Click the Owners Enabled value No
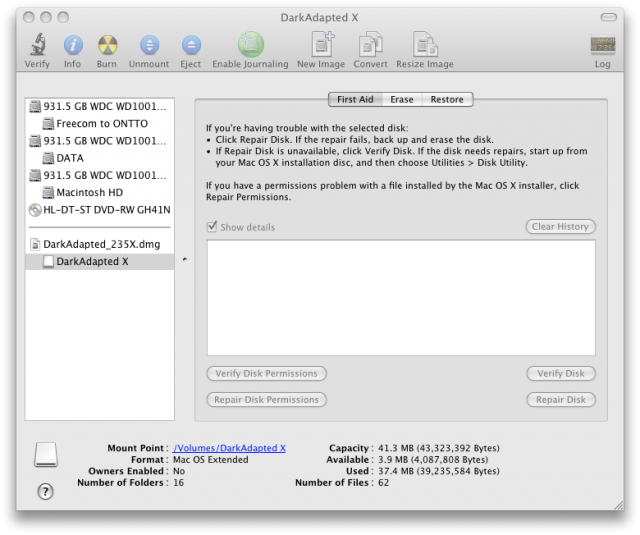640x535 pixels. (179, 471)
